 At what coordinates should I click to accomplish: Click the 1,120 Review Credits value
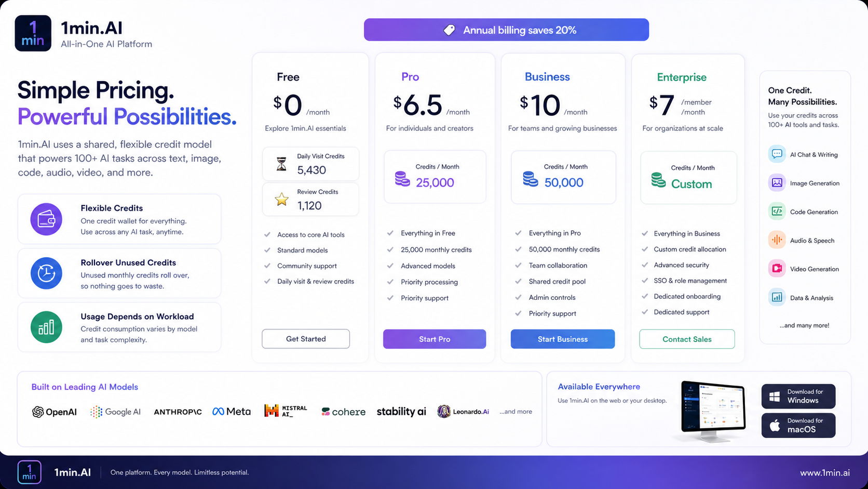(309, 206)
